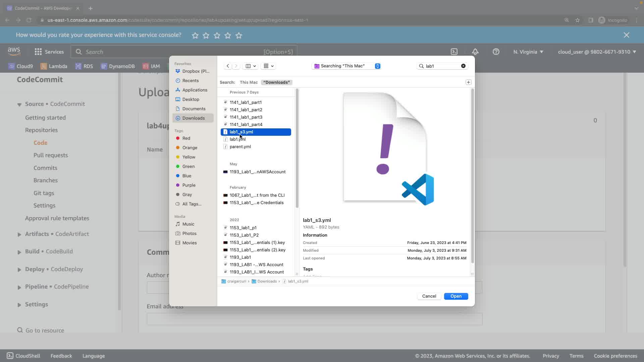Viewport: 644px width, 362px height.
Task: Click the add search criteria plus button
Action: coord(469,82)
